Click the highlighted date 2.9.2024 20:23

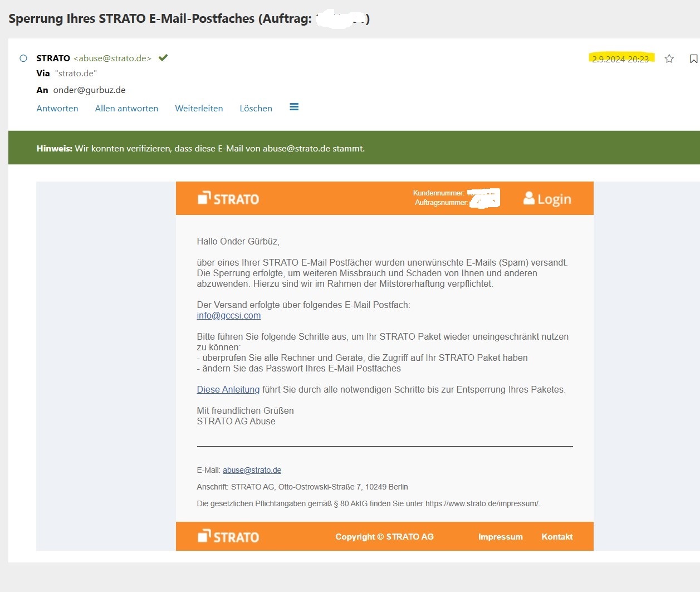[x=620, y=59]
